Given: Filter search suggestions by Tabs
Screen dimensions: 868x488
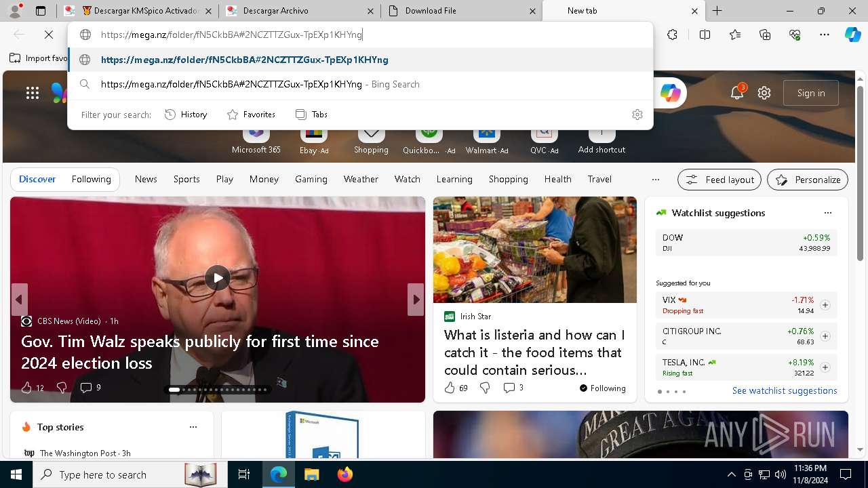Looking at the screenshot, I should [311, 115].
